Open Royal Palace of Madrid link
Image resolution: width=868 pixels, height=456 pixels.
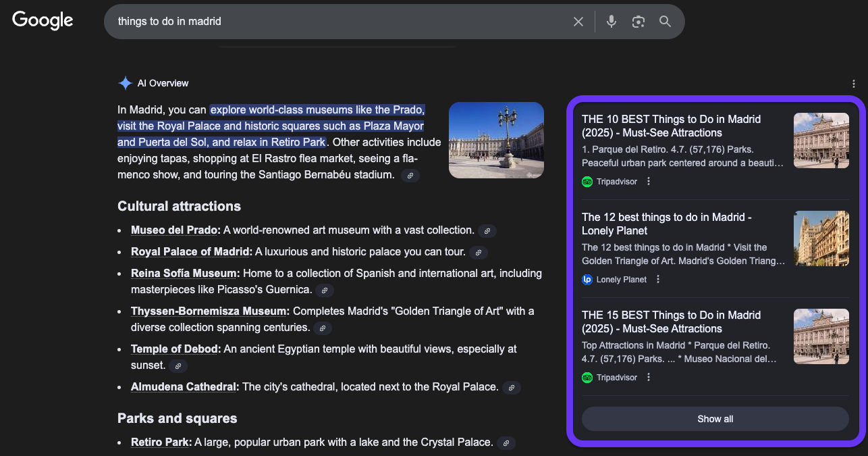191,252
